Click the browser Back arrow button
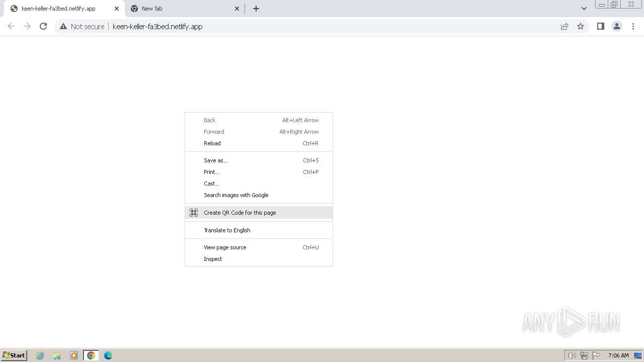The width and height of the screenshot is (644, 362). pyautogui.click(x=11, y=26)
